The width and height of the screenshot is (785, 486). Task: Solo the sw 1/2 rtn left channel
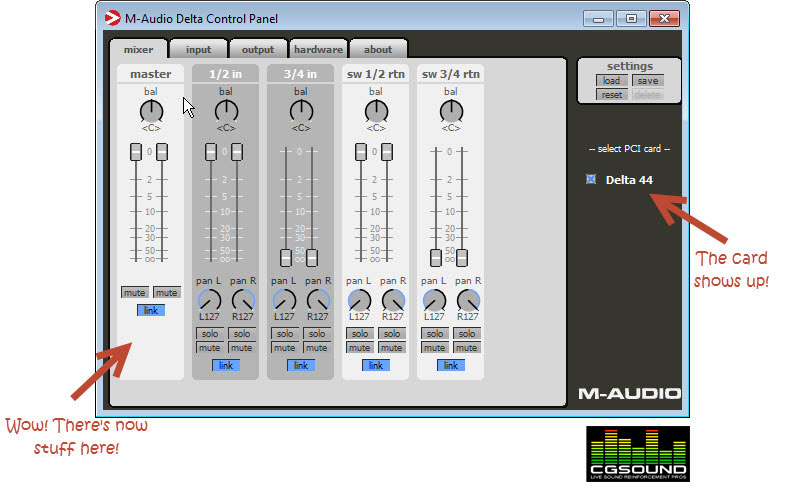(x=360, y=333)
